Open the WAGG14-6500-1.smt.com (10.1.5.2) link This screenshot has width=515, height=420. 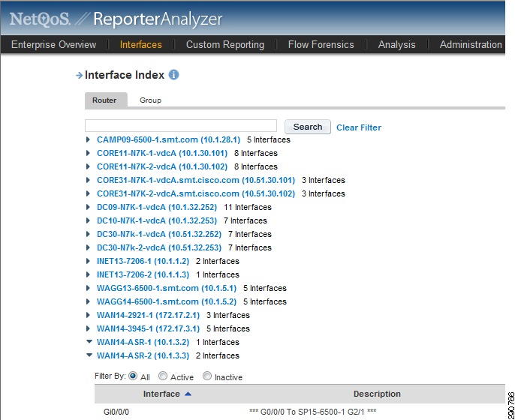(x=167, y=301)
